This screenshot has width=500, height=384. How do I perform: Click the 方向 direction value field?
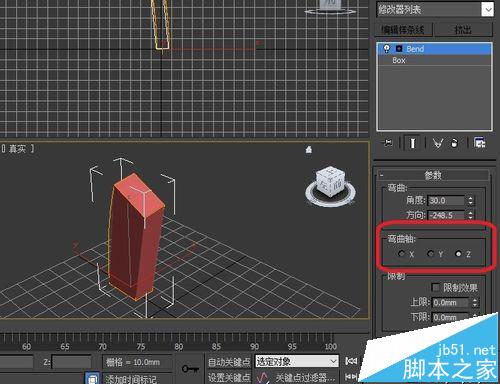click(x=446, y=215)
